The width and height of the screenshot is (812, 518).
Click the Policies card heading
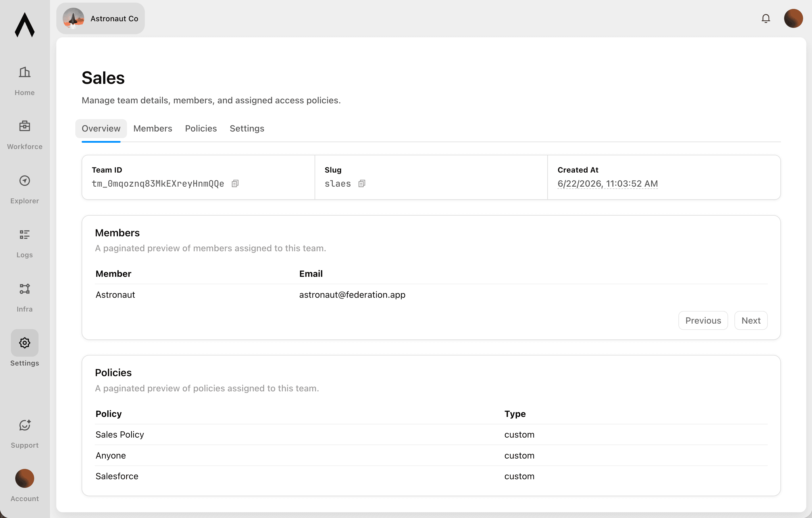click(113, 372)
